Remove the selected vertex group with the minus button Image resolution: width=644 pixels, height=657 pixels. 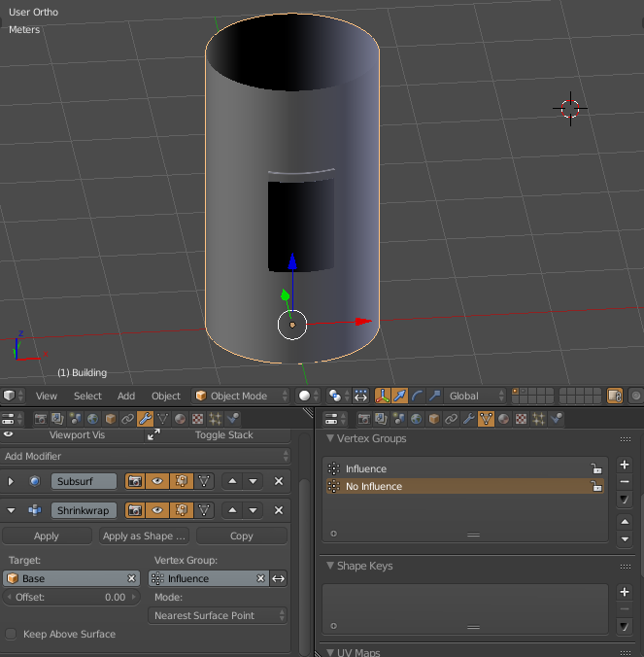tap(625, 482)
